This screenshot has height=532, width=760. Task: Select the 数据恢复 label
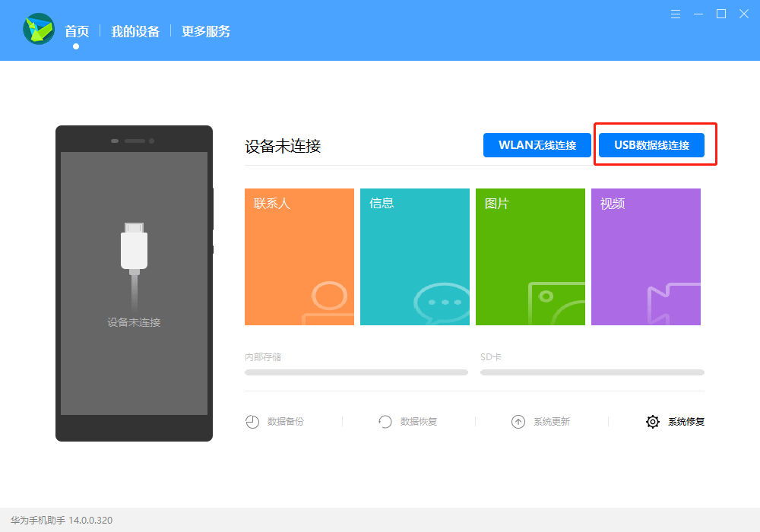pyautogui.click(x=419, y=422)
